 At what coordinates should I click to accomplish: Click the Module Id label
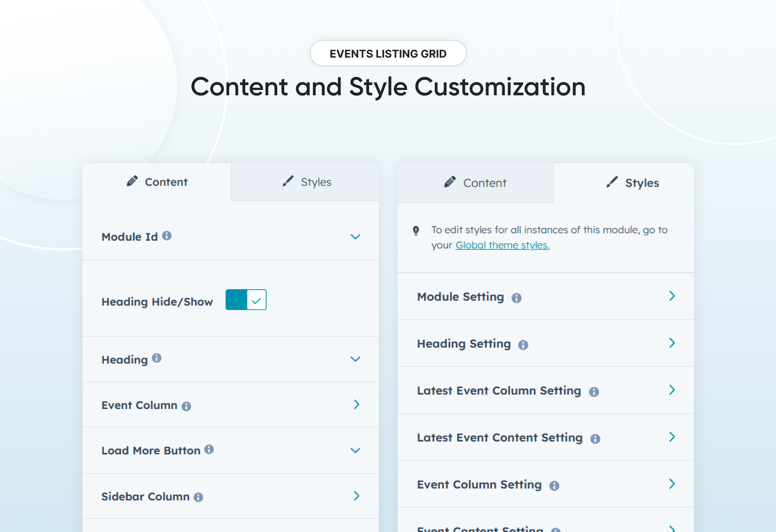click(130, 237)
